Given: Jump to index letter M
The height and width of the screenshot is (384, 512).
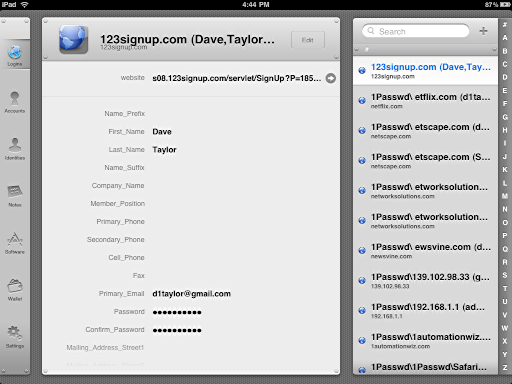Looking at the screenshot, I should pos(505,196).
